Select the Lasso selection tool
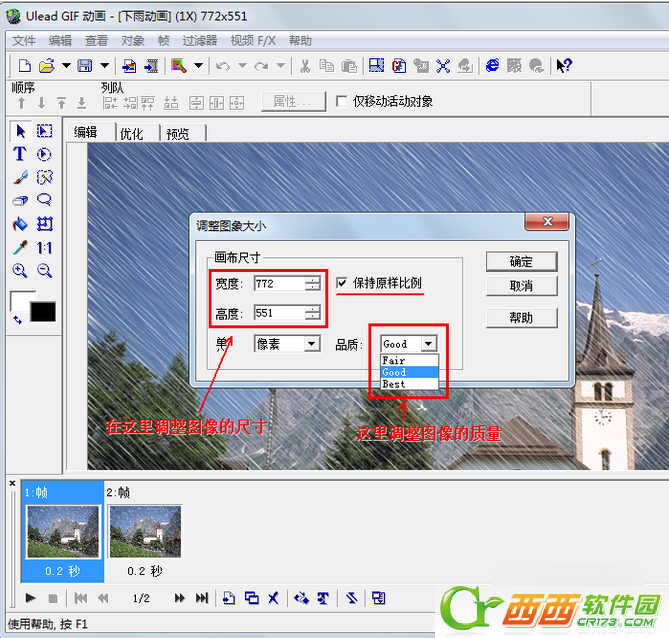Viewport: 669px width, 638px height. 44,200
